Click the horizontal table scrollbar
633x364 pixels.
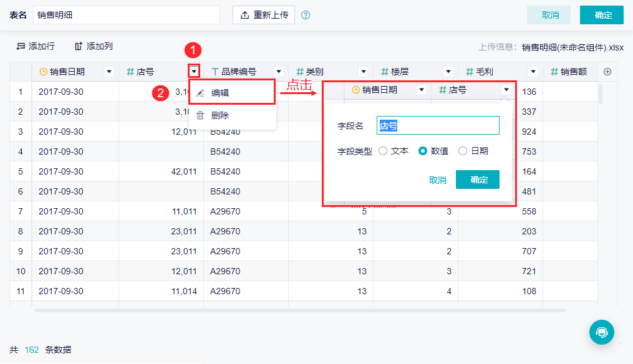[301, 310]
